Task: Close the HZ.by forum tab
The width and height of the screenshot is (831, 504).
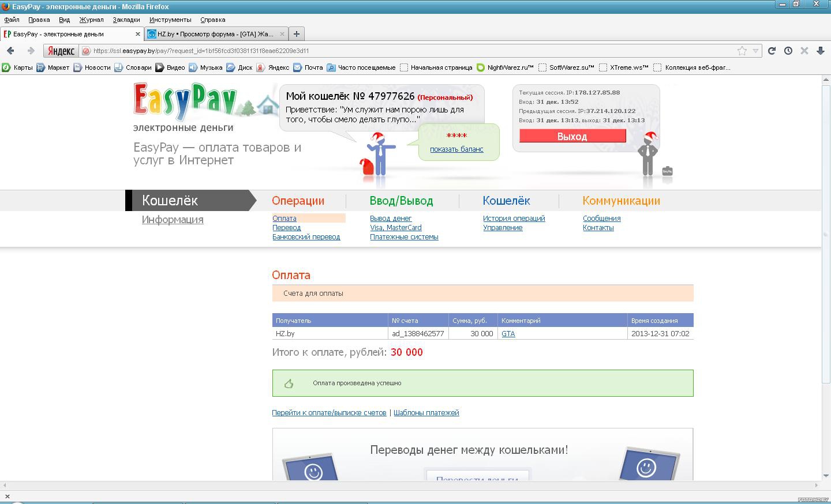Action: (283, 34)
